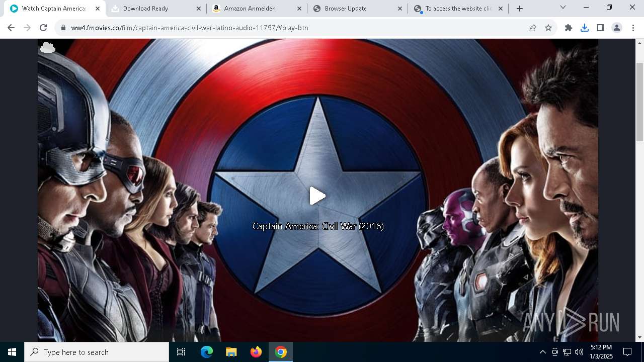Click the movie title text overlay
The width and height of the screenshot is (644, 362).
click(x=318, y=226)
